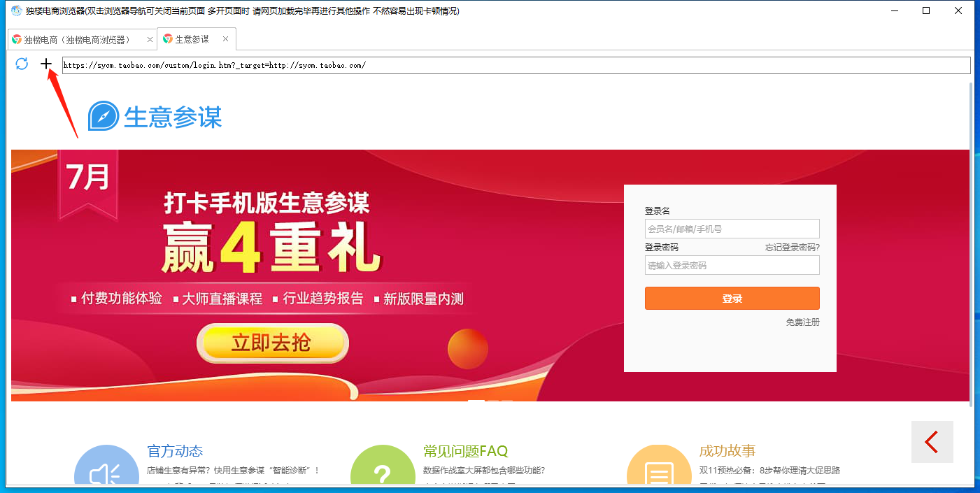The image size is (980, 493).
Task: Close the 独模电商 browser tab
Action: click(x=150, y=39)
